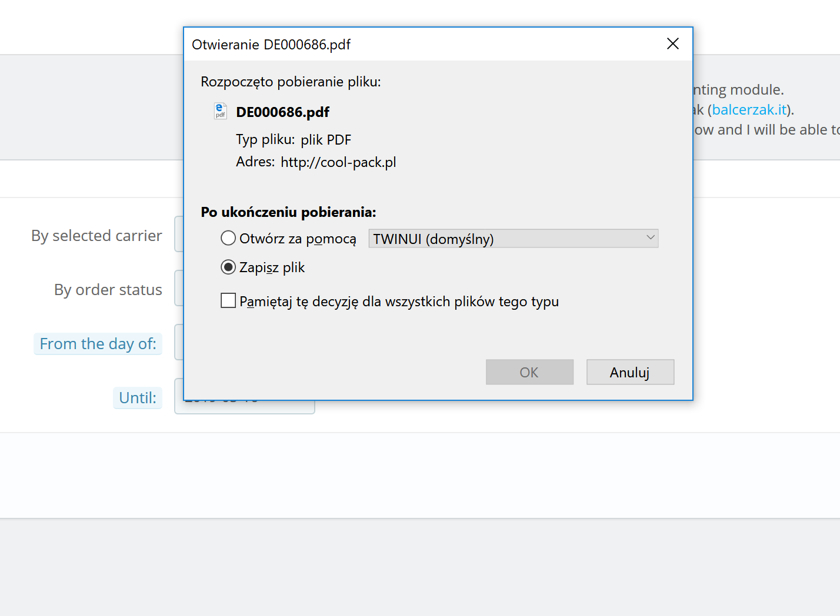Close the Otwieranie DE000686.pdf dialog with X
The width and height of the screenshot is (840, 616).
pyautogui.click(x=673, y=44)
